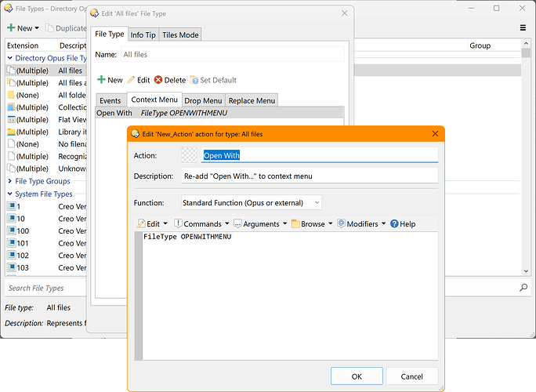
Task: Select the Unknown files (Multiple) row
Action: 46,169
